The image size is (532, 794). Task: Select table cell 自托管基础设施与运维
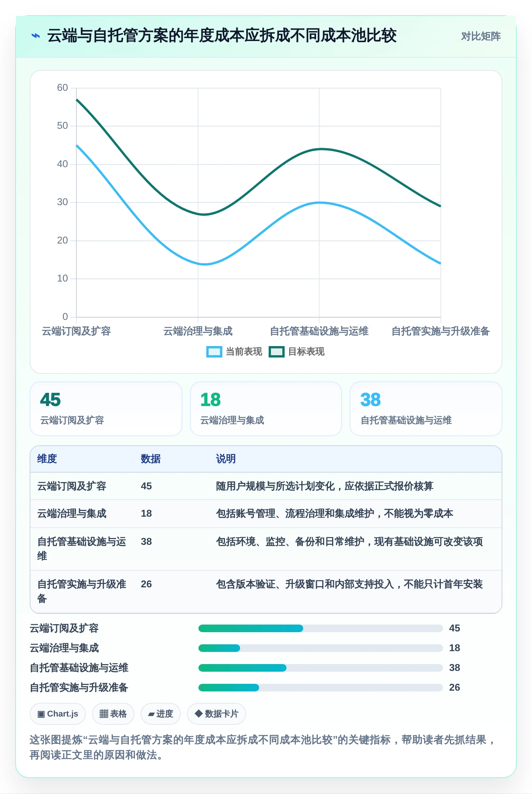(82, 549)
